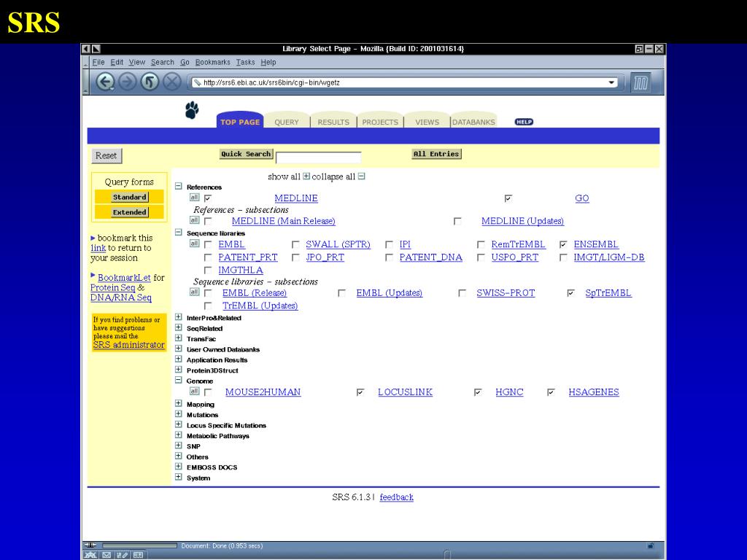
Task: Open the IMGT/LIGM-DB databank link
Action: [x=609, y=257]
